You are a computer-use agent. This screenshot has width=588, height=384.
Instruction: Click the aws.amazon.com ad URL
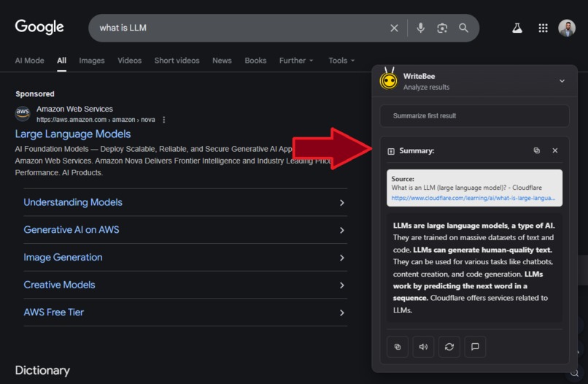(96, 120)
